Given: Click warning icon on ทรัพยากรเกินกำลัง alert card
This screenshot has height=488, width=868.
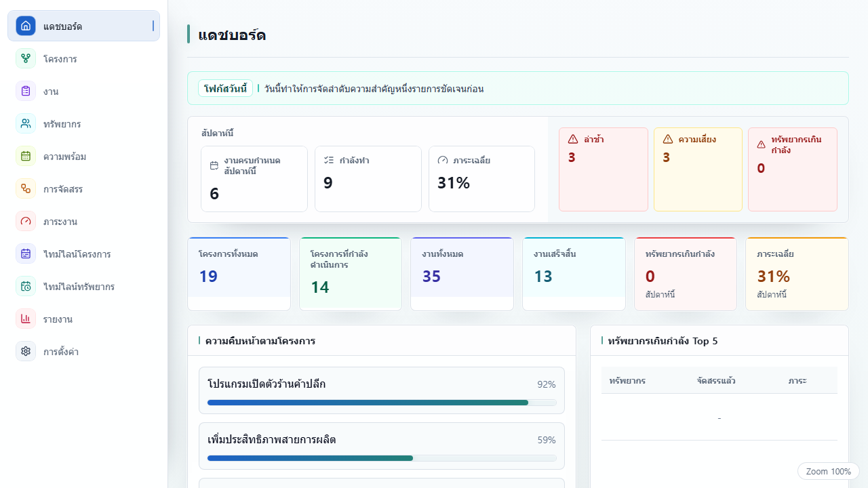Looking at the screenshot, I should (x=762, y=144).
